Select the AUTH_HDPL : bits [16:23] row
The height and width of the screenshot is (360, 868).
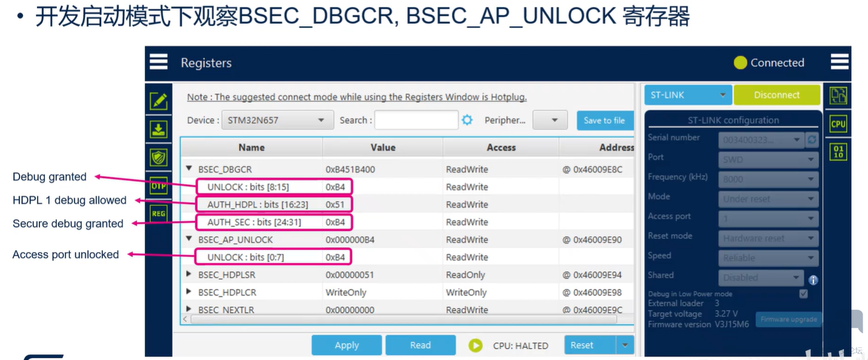tap(407, 204)
